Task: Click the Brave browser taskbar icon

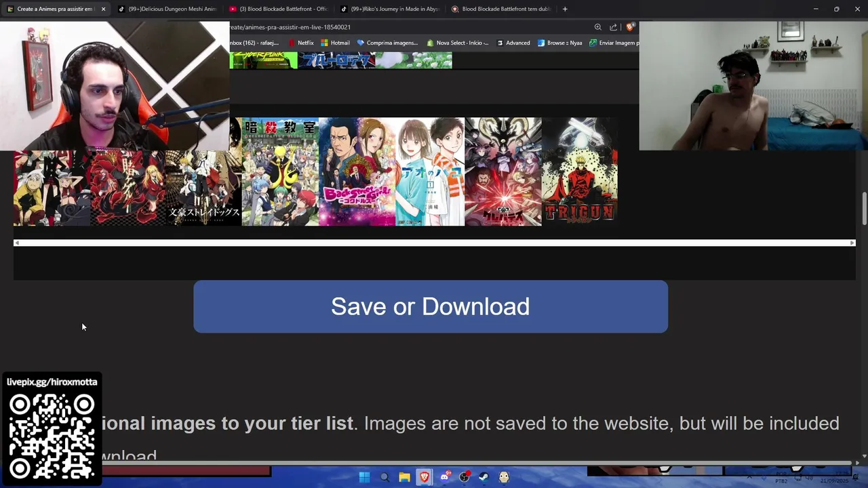Action: click(425, 477)
